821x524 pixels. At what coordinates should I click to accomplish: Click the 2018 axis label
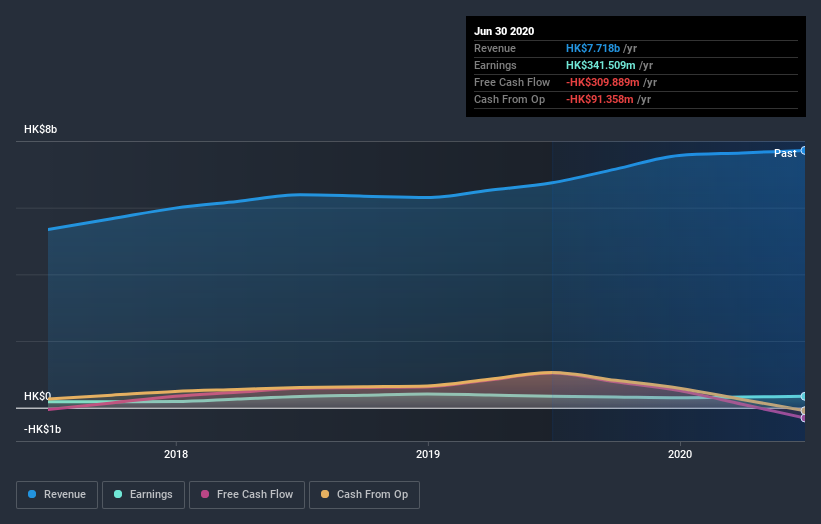pos(176,454)
